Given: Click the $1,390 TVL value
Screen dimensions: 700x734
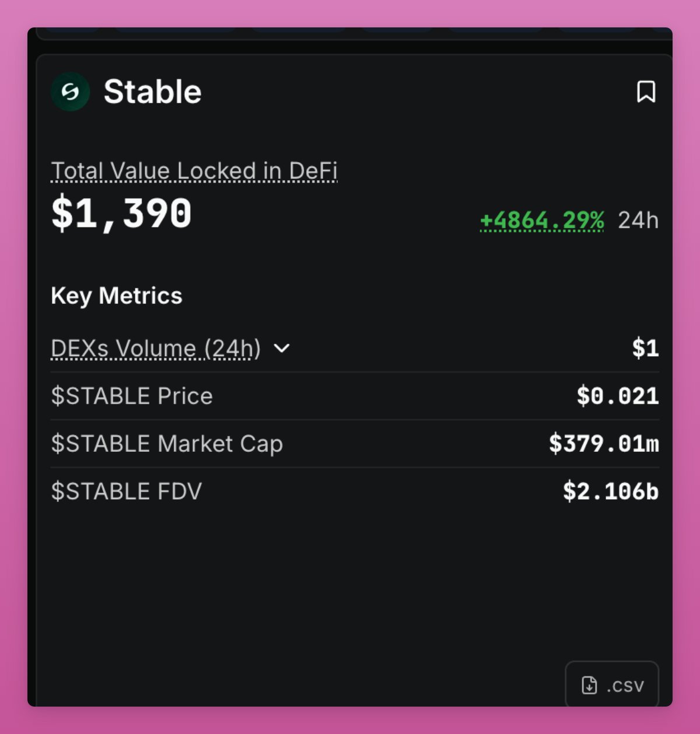Looking at the screenshot, I should pos(121,213).
